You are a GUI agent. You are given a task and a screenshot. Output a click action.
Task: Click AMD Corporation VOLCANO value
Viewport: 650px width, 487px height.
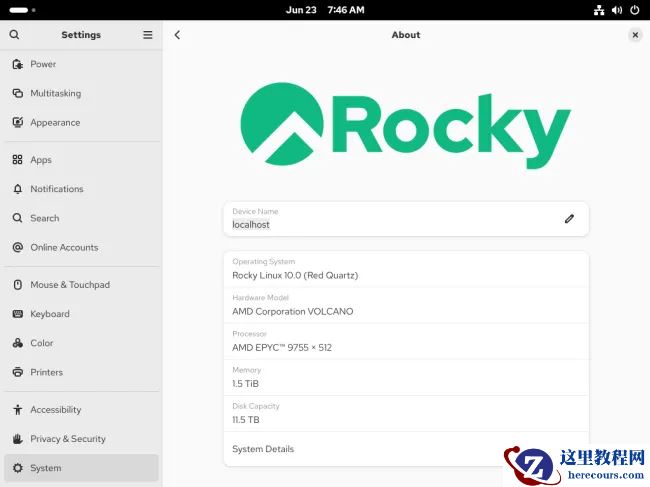tap(293, 311)
